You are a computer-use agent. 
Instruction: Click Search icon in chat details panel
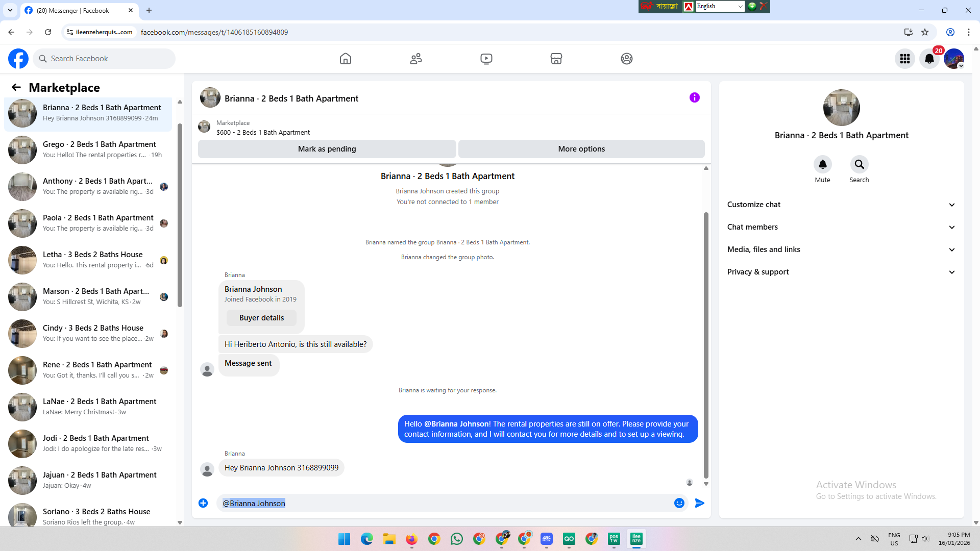pos(859,164)
